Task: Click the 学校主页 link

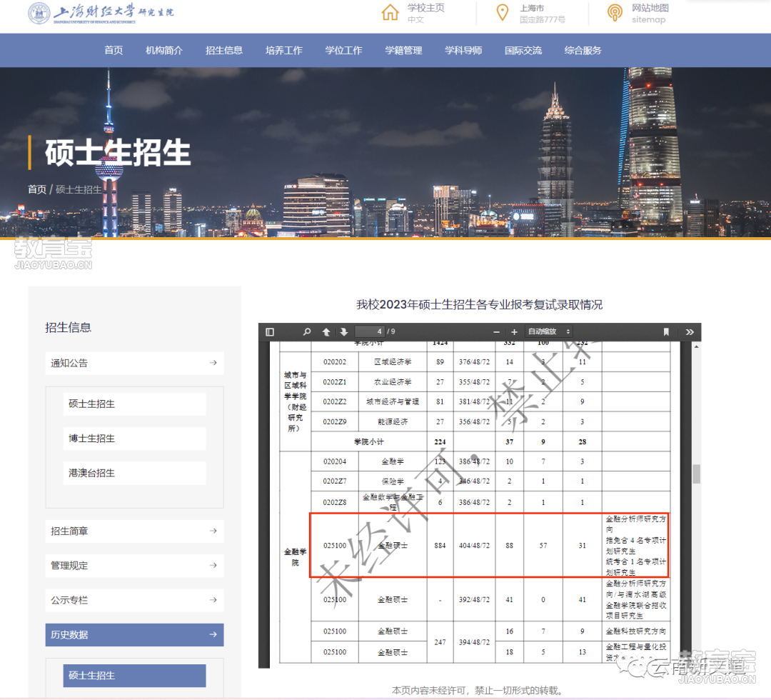Action: tap(425, 8)
